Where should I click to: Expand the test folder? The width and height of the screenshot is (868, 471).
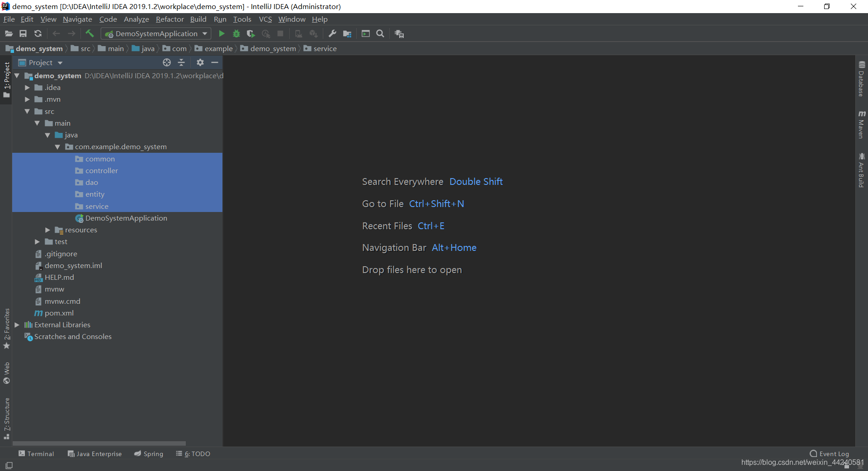coord(38,241)
